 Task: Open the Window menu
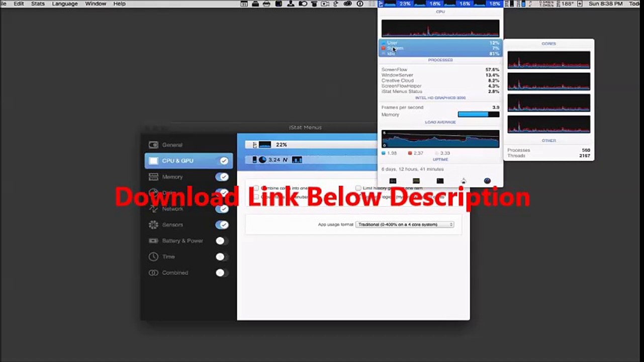tap(96, 4)
